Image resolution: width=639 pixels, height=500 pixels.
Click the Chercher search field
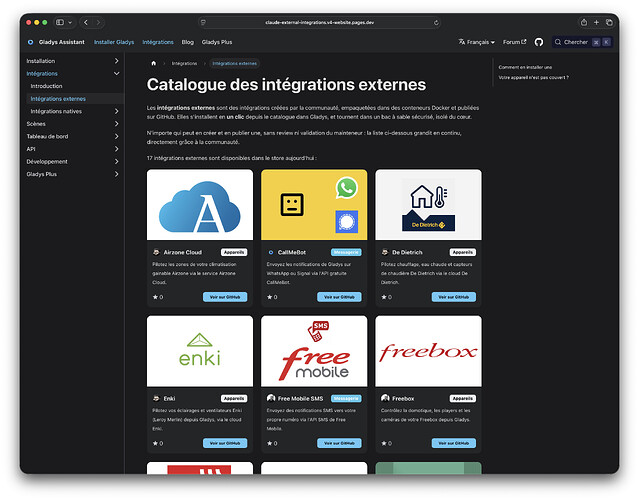coord(582,42)
